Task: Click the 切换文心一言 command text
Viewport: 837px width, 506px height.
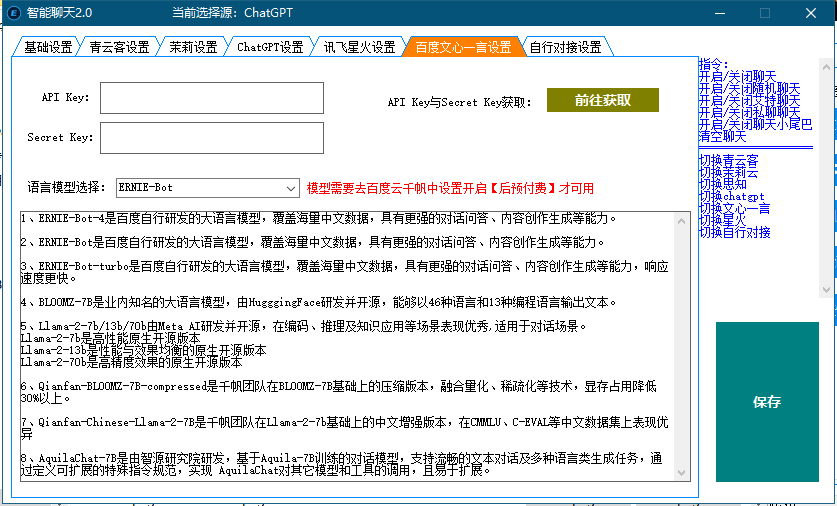Action: tap(735, 208)
